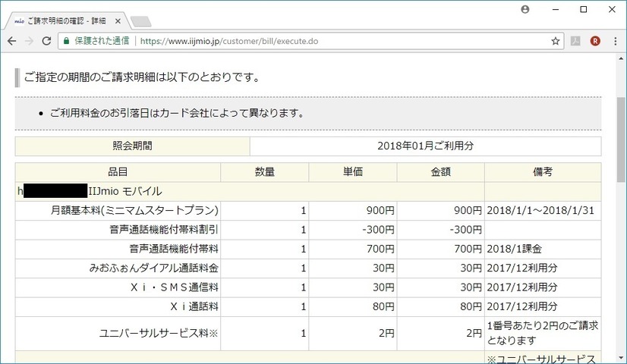The image size is (627, 364).
Task: Select the ご請求明細の確認 - 詳細 tab
Action: [x=66, y=21]
